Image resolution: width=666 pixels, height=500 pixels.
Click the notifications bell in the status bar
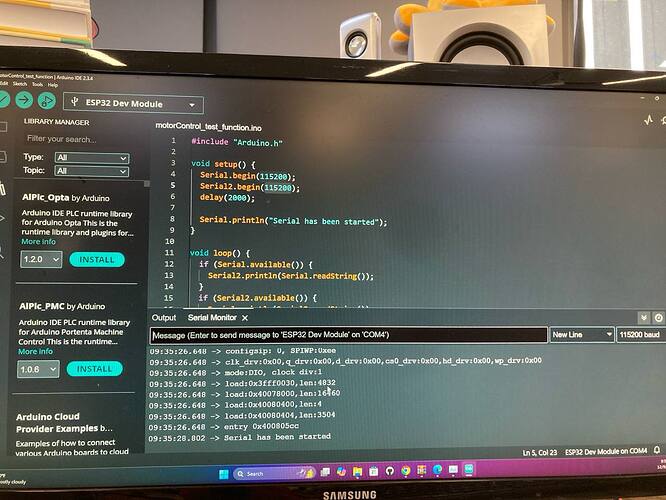click(x=657, y=450)
